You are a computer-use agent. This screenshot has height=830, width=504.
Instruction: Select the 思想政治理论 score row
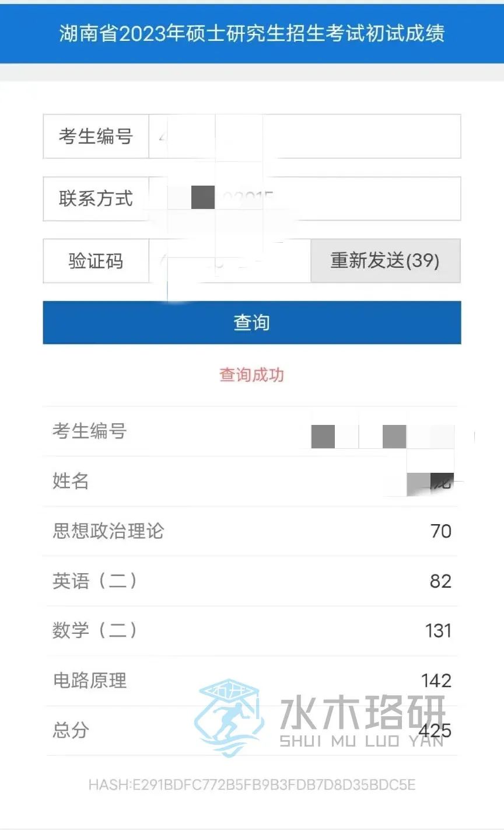tap(251, 531)
